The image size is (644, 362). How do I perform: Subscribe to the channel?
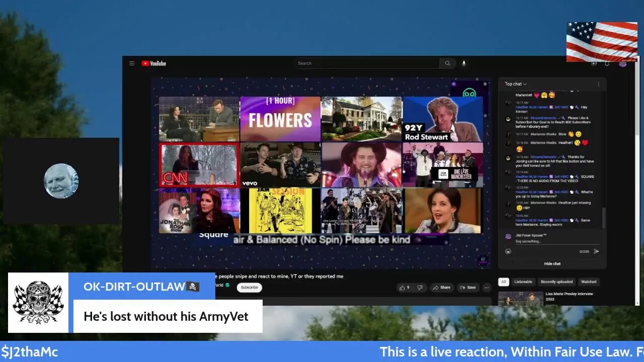pyautogui.click(x=249, y=288)
